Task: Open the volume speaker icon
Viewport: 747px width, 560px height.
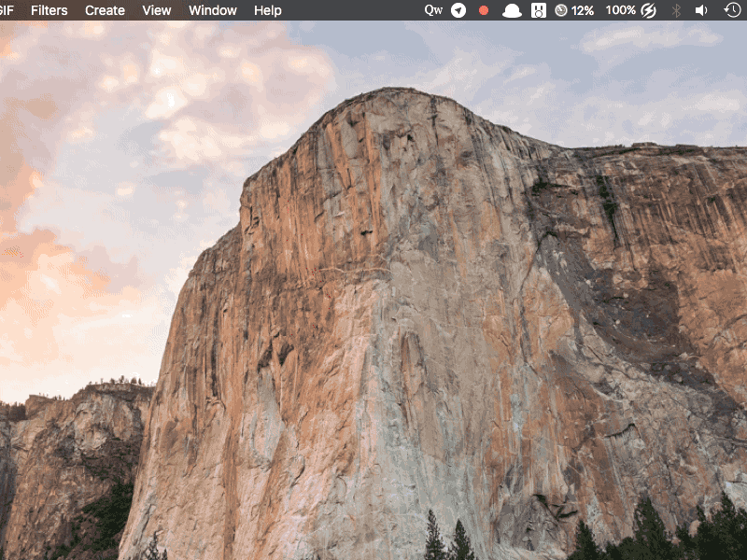Action: [701, 10]
